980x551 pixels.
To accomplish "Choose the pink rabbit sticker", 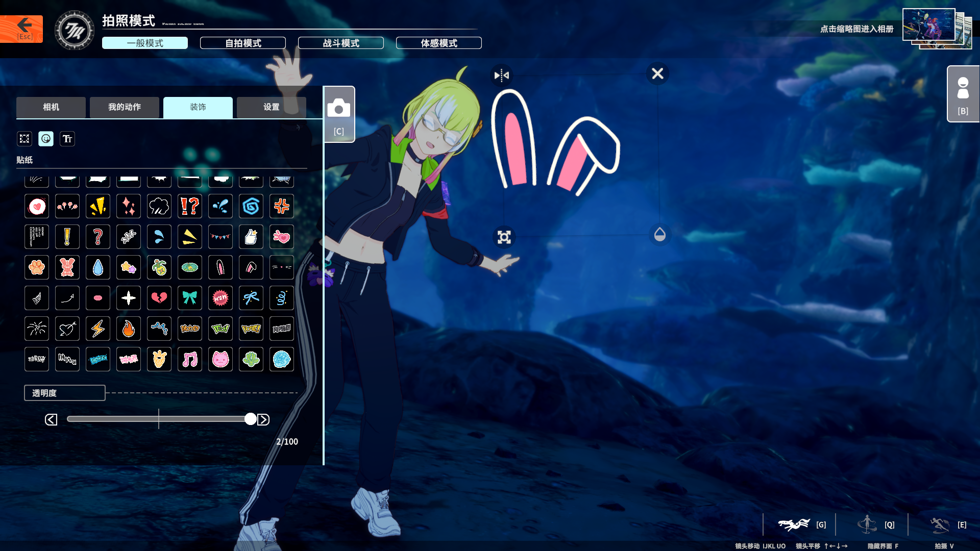I will point(67,267).
